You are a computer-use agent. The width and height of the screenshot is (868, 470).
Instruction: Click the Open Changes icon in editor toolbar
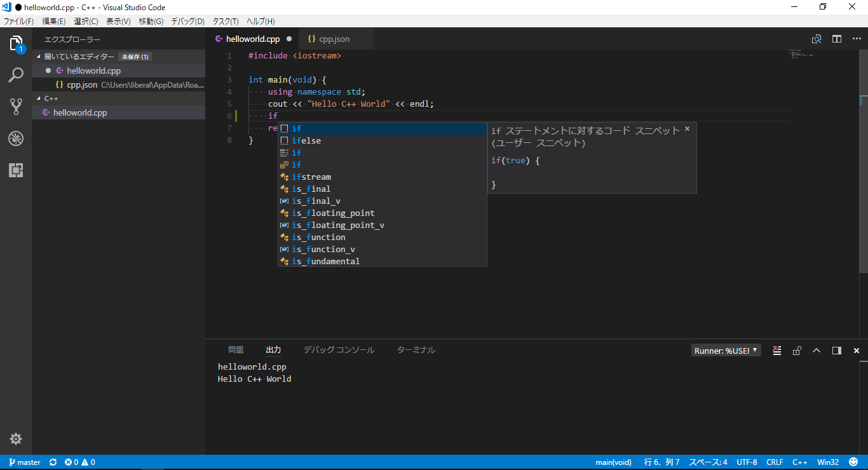tap(817, 39)
